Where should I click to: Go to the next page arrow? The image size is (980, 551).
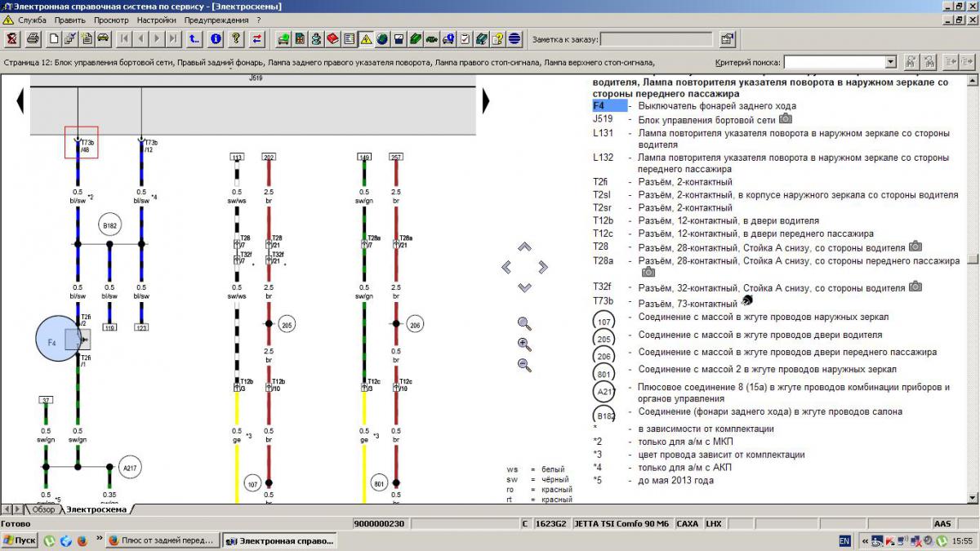(x=157, y=38)
